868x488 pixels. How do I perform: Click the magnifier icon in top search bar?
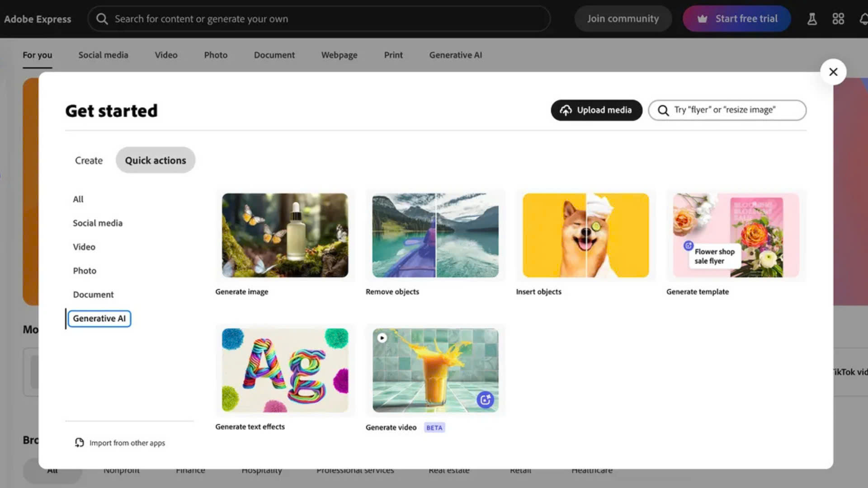[x=102, y=19]
